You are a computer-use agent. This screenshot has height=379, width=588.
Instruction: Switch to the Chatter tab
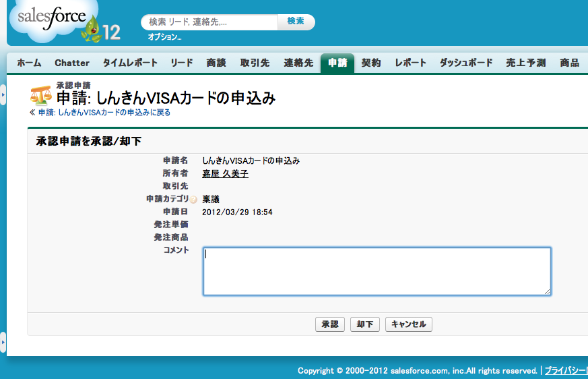(x=72, y=63)
